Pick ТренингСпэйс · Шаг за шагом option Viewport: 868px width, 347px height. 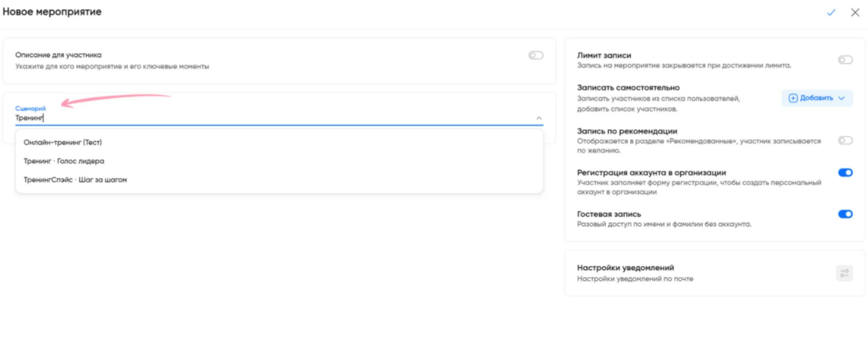click(x=75, y=180)
